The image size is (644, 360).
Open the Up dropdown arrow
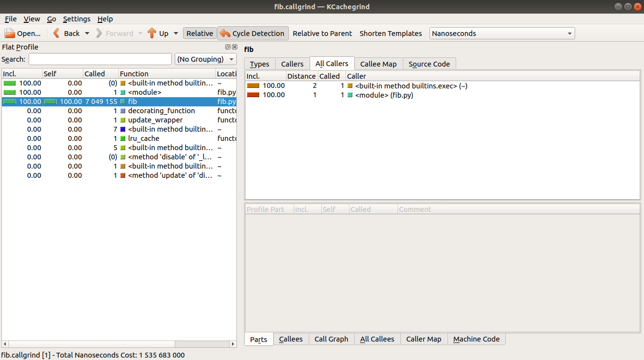[x=176, y=34]
